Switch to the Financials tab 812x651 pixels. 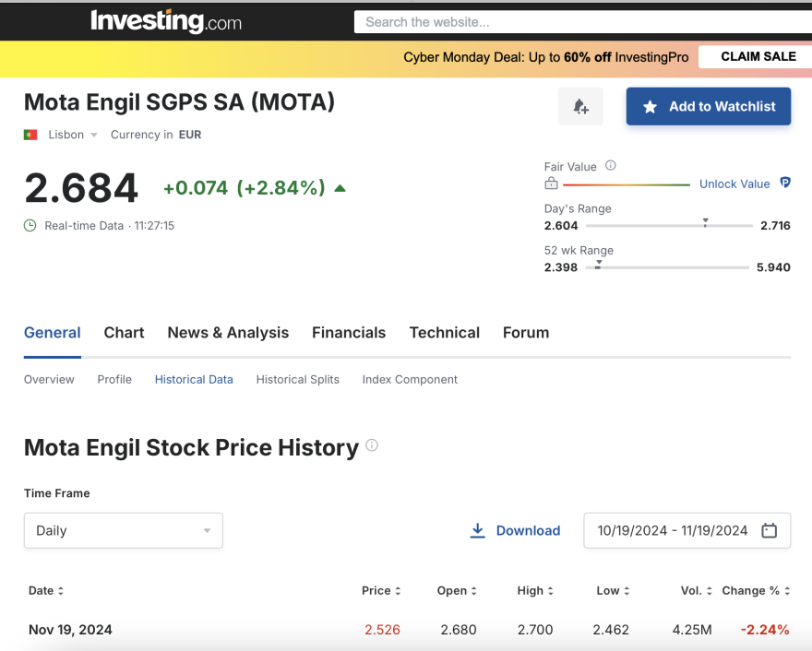point(349,333)
